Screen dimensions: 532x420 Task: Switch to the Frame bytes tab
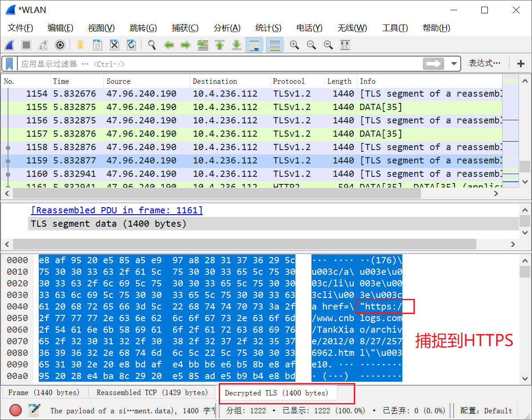(45, 392)
